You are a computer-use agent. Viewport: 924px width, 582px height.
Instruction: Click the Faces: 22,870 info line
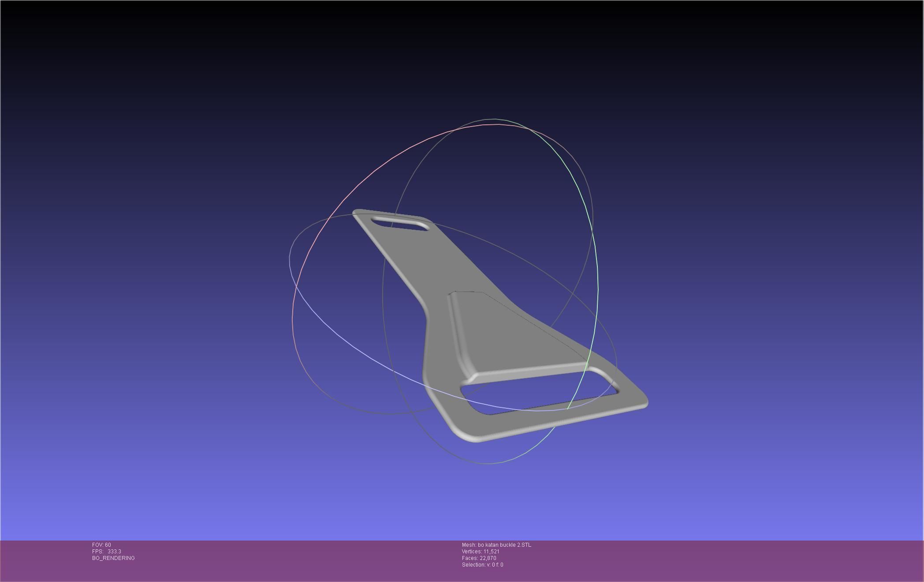click(x=479, y=558)
